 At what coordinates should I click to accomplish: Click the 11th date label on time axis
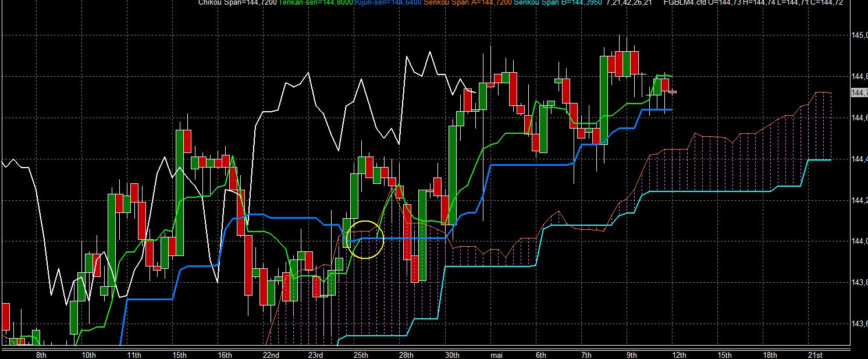[134, 354]
